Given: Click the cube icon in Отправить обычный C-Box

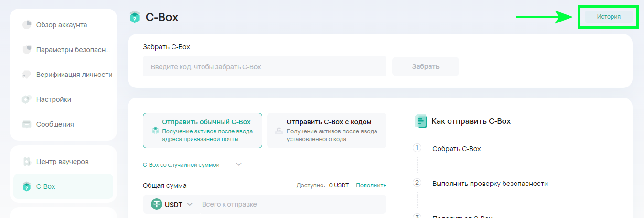Looking at the screenshot, I should 155,131.
